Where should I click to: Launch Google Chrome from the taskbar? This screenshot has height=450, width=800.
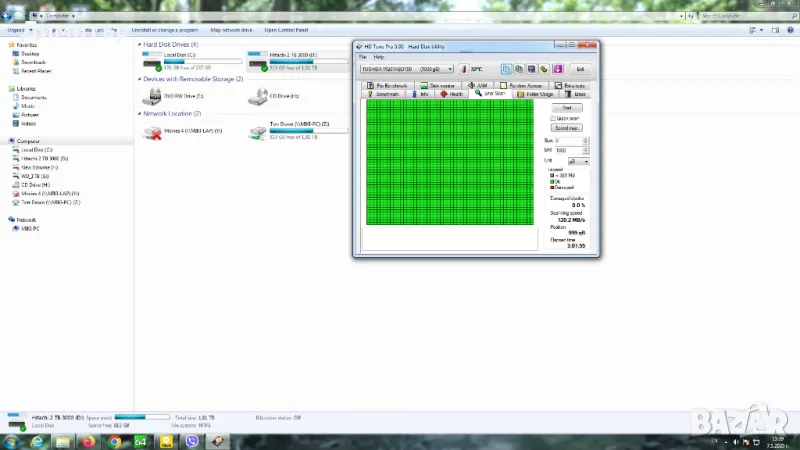click(114, 442)
